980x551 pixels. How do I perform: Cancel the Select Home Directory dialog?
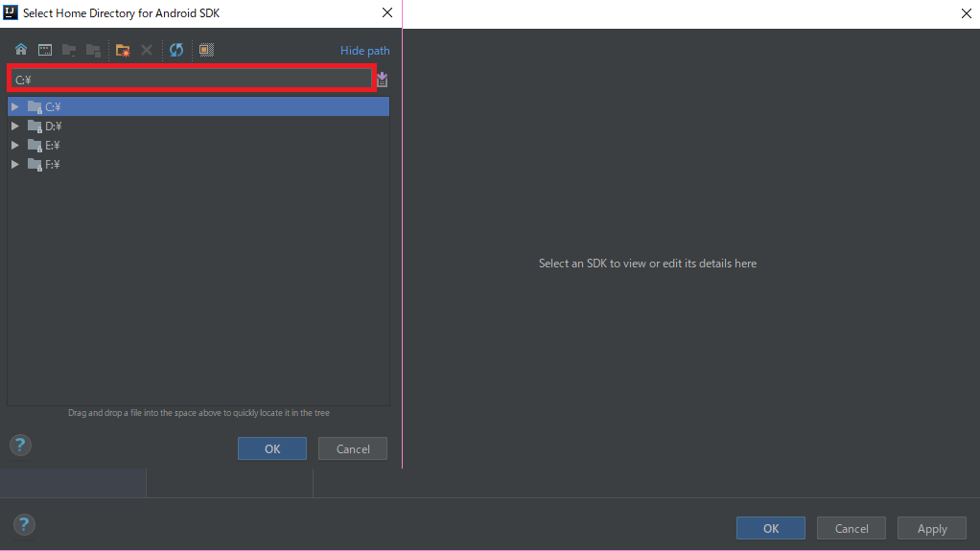(353, 448)
